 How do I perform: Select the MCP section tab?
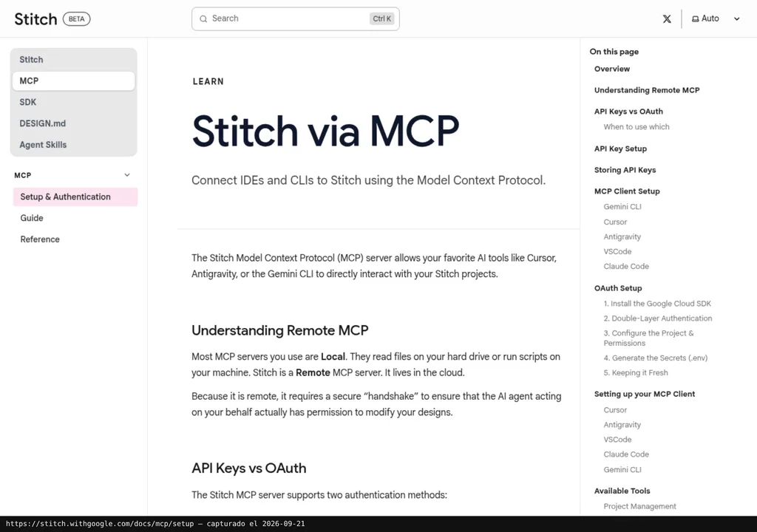(73, 81)
